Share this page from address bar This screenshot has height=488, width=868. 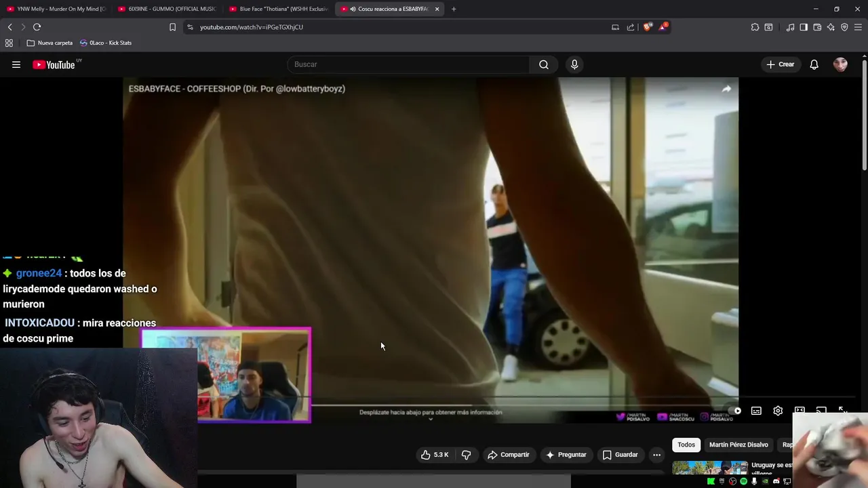[631, 27]
